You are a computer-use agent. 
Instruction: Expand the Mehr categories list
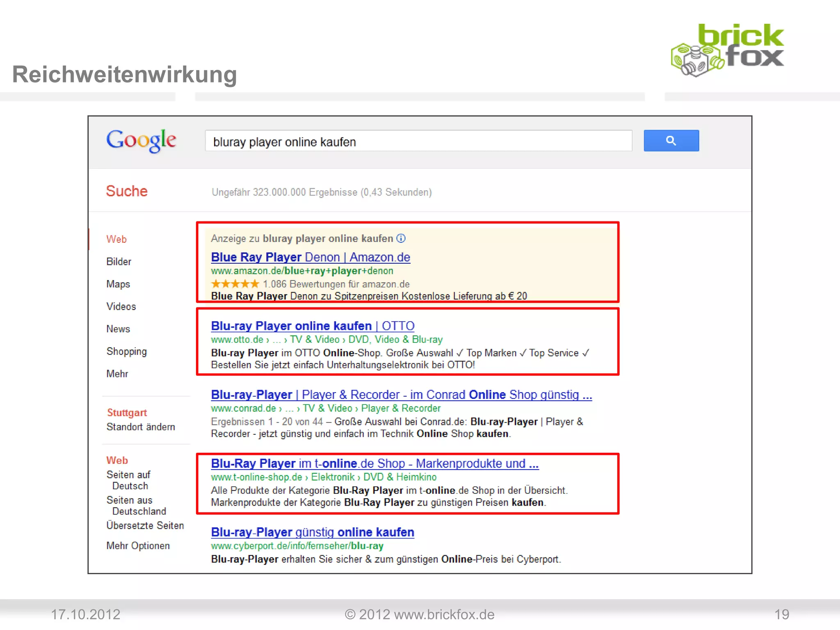[x=117, y=374]
